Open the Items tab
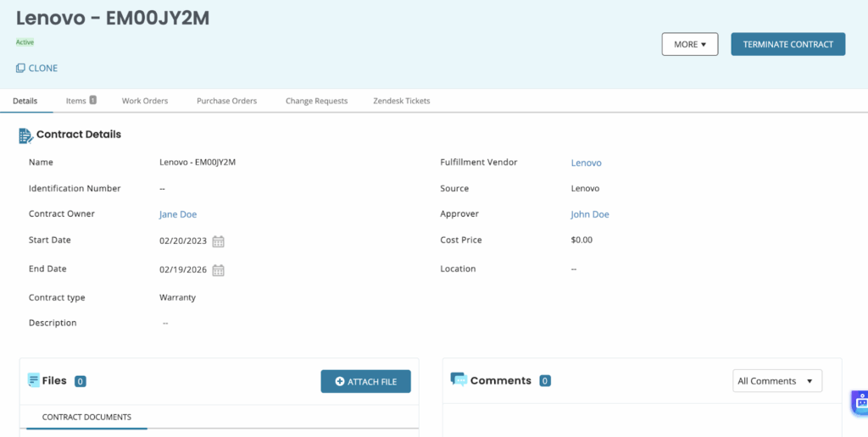 coord(81,102)
